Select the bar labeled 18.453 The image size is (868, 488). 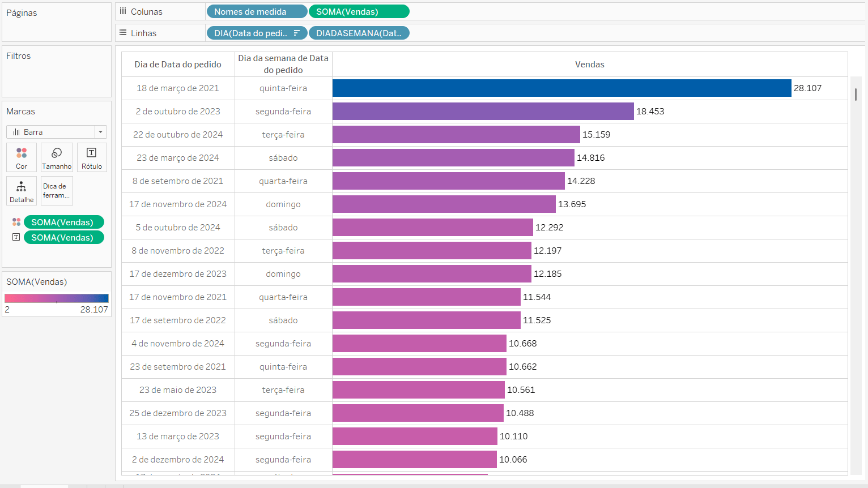(483, 112)
